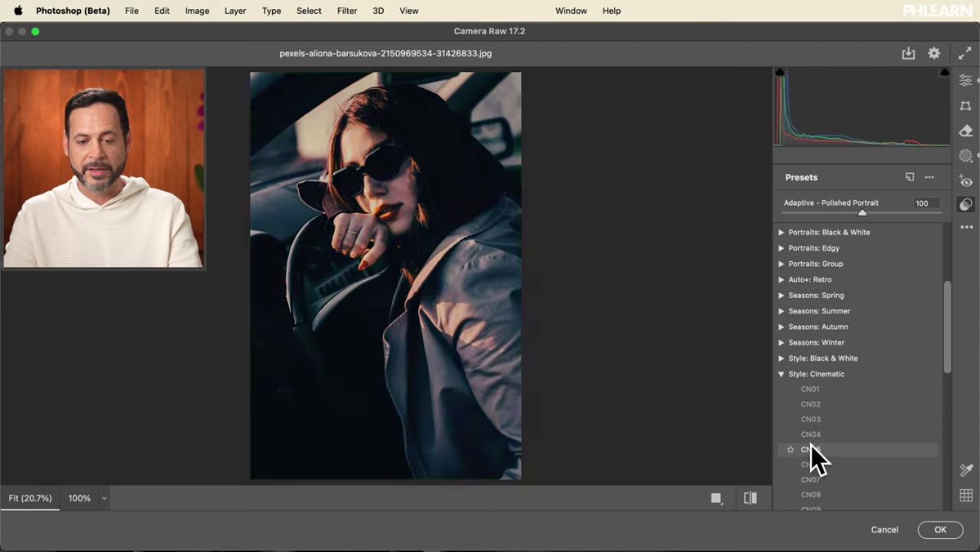Open the Image menu
Screen dimensions: 980x552
pos(197,11)
